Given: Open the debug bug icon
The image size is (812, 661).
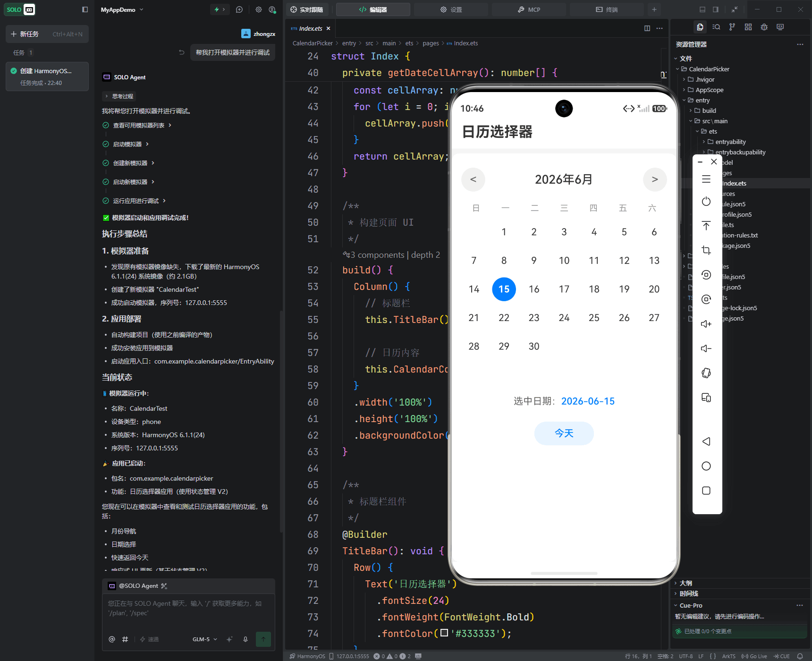Looking at the screenshot, I should click(x=764, y=27).
